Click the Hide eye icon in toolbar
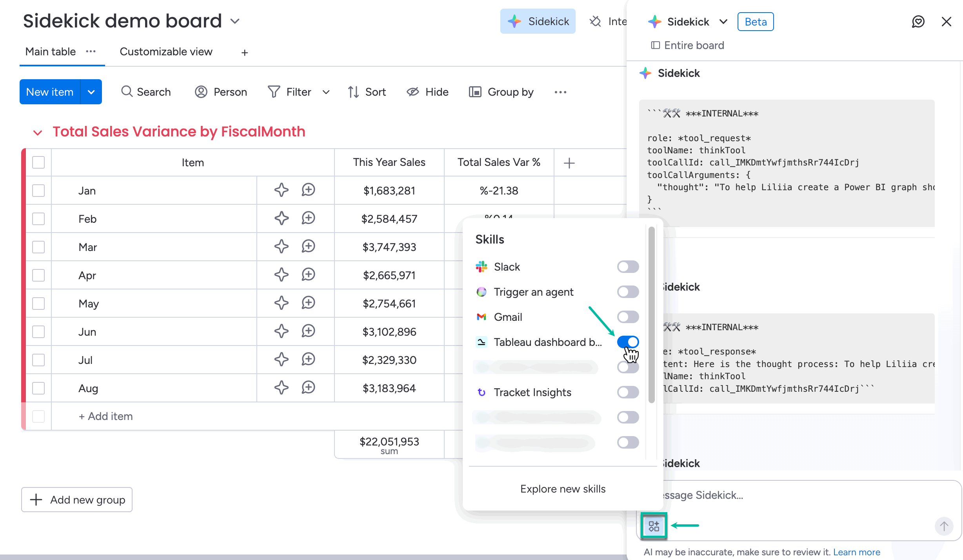This screenshot has width=963, height=560. [x=413, y=92]
